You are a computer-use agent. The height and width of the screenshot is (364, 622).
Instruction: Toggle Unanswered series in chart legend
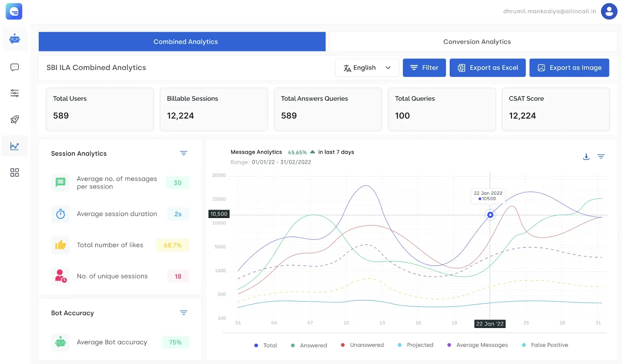[x=362, y=345]
